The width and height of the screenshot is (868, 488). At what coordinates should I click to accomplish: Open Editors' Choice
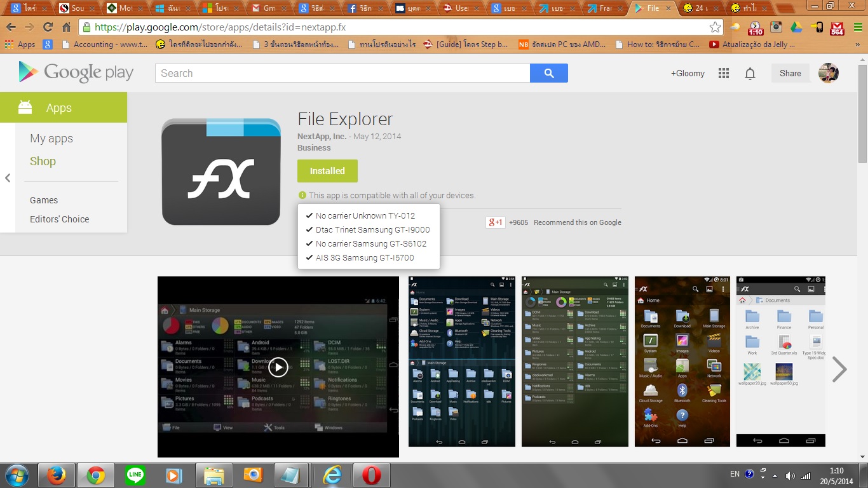point(60,219)
